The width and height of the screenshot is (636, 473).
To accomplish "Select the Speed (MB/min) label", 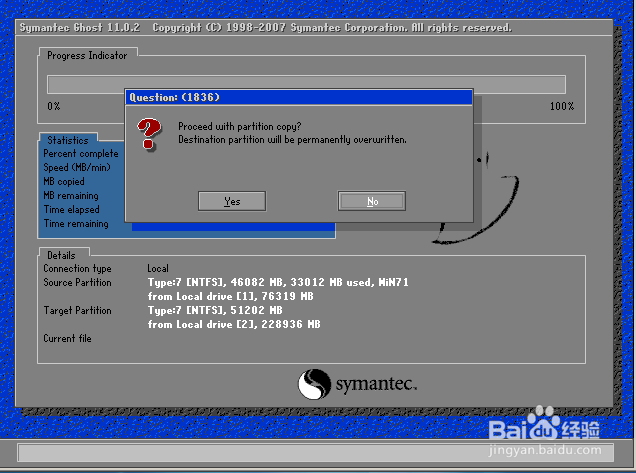I will pyautogui.click(x=77, y=168).
